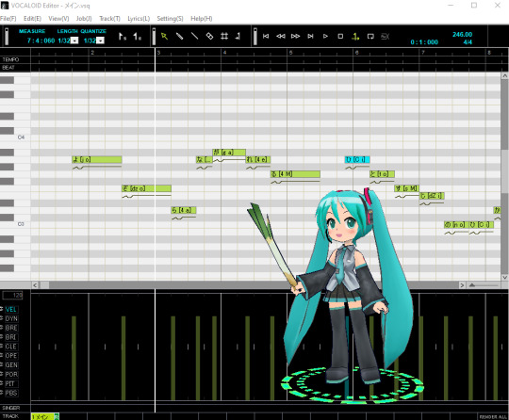509x420 pixels.
Task: Click measure 4 in the ruler
Action: [x=224, y=52]
